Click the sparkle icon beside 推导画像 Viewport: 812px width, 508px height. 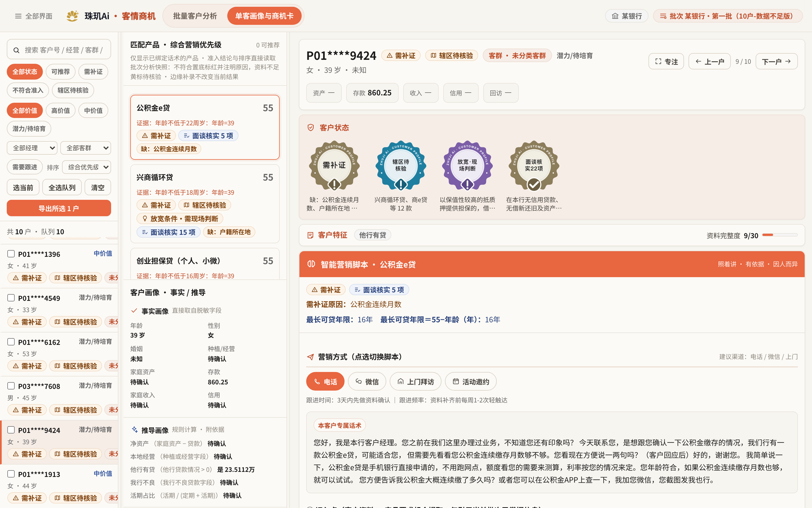click(134, 429)
